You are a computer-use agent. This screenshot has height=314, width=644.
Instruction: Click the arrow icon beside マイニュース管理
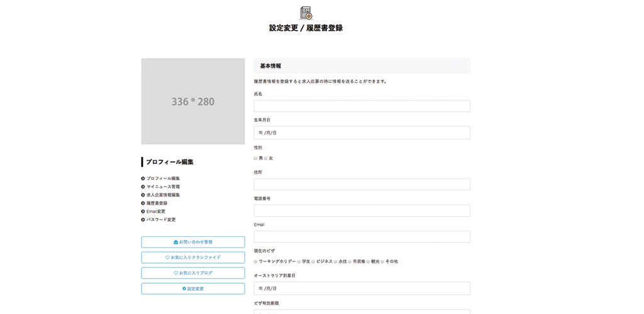143,187
